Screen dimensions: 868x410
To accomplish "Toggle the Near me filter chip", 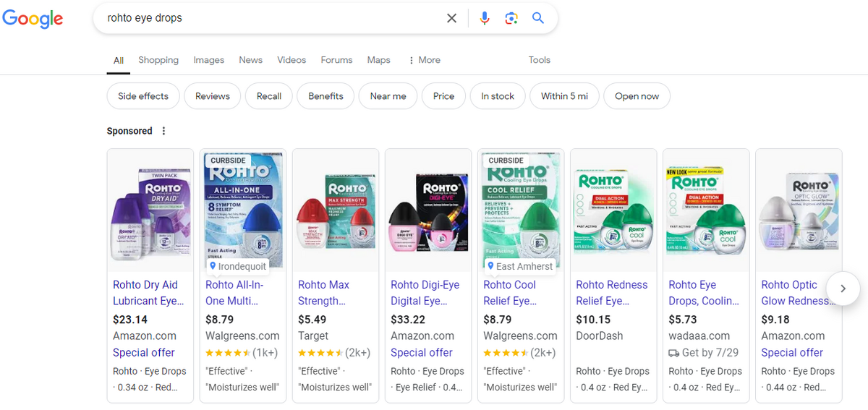I will (388, 96).
